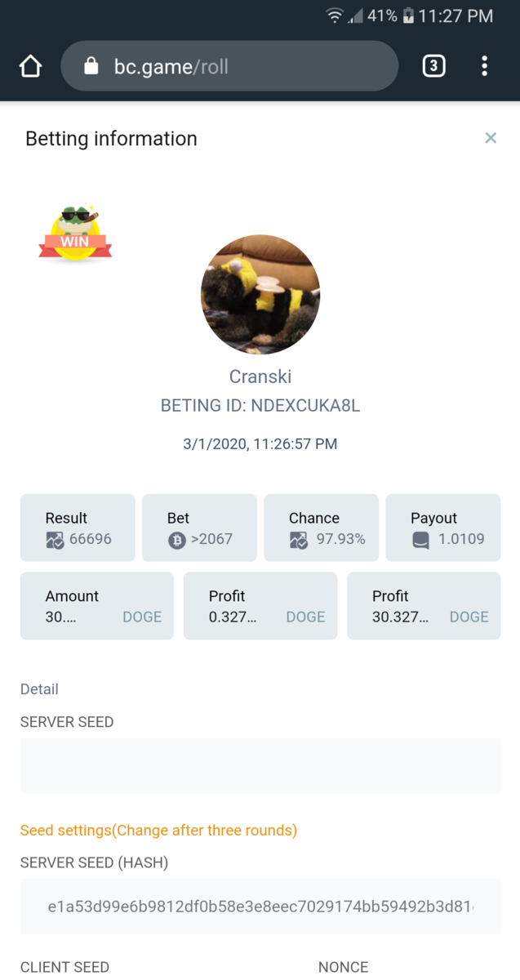Tap Cranski's profile avatar picture
Screen dimensions: 520x980
[260, 295]
